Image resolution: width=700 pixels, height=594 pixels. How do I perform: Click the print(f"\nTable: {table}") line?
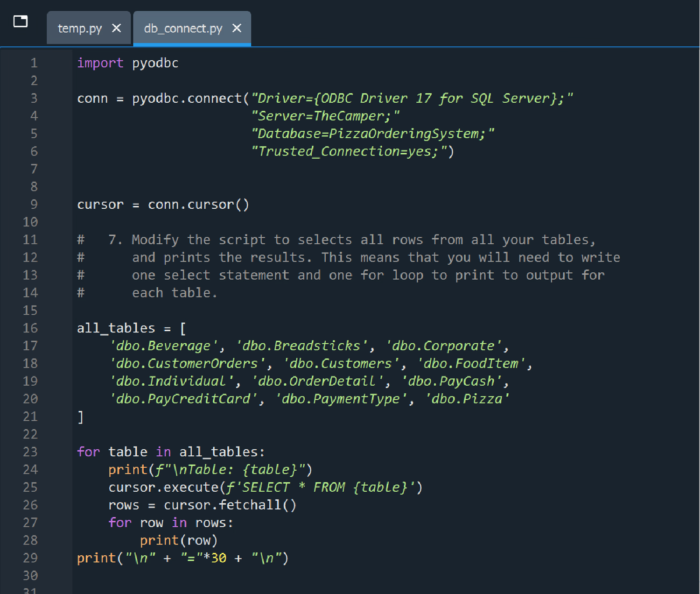click(x=210, y=470)
